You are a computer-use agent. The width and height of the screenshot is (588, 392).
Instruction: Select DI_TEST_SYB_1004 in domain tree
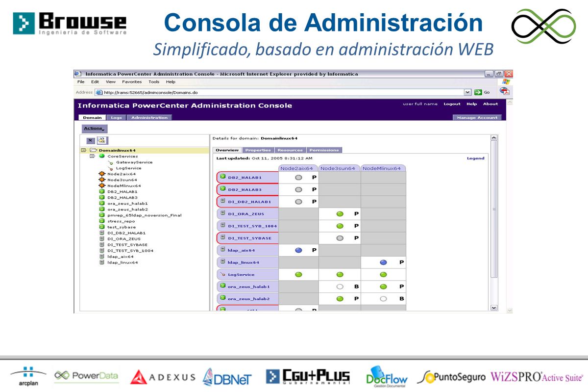pyautogui.click(x=130, y=251)
